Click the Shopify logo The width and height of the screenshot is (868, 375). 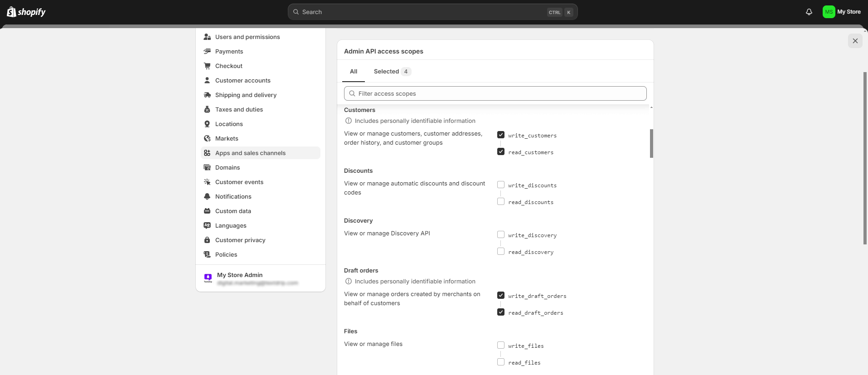[x=26, y=12]
